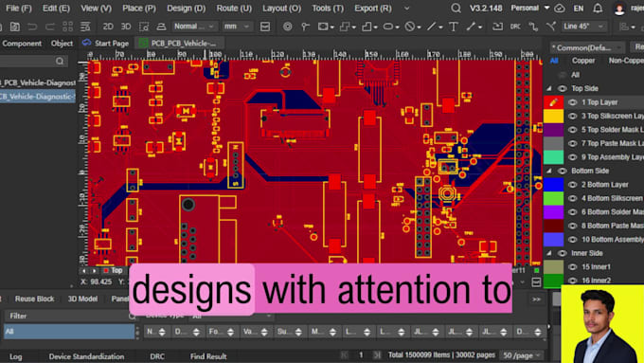644x363 pixels.
Task: Open the mm units dropdown
Action: pyautogui.click(x=237, y=27)
